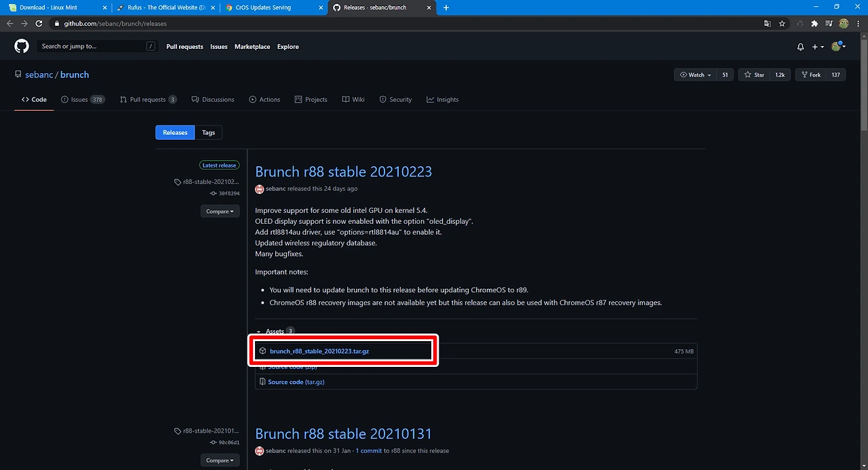868x470 pixels.
Task: Open sebanc avatar beside 20210131 release
Action: tap(259, 451)
